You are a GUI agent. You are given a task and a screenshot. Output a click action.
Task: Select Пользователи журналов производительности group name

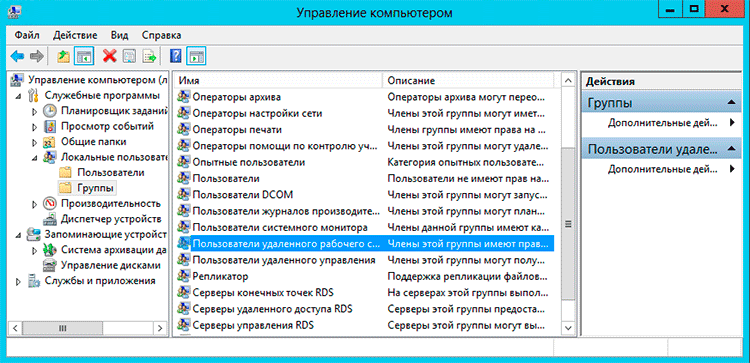point(286,211)
